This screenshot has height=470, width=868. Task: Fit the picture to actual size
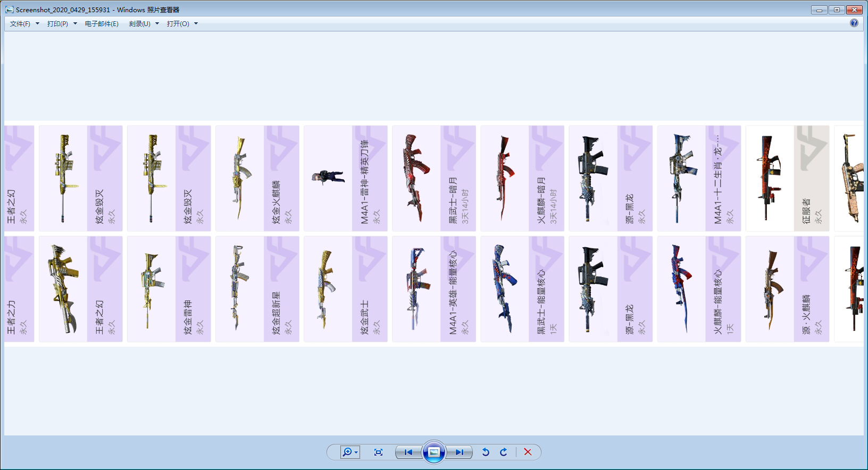(x=378, y=452)
